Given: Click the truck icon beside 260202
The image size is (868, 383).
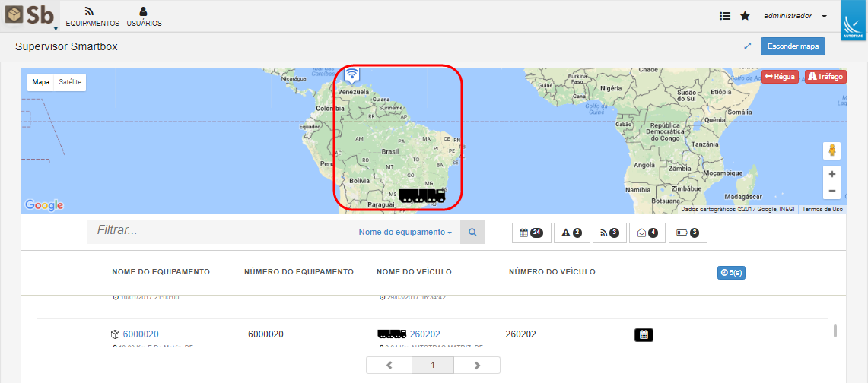Looking at the screenshot, I should pyautogui.click(x=391, y=334).
